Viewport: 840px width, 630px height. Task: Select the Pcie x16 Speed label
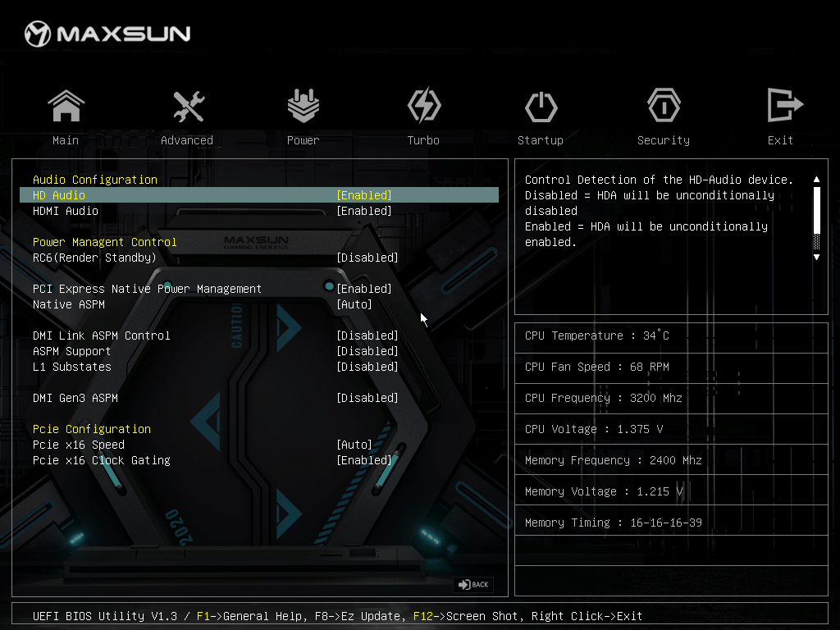point(78,445)
